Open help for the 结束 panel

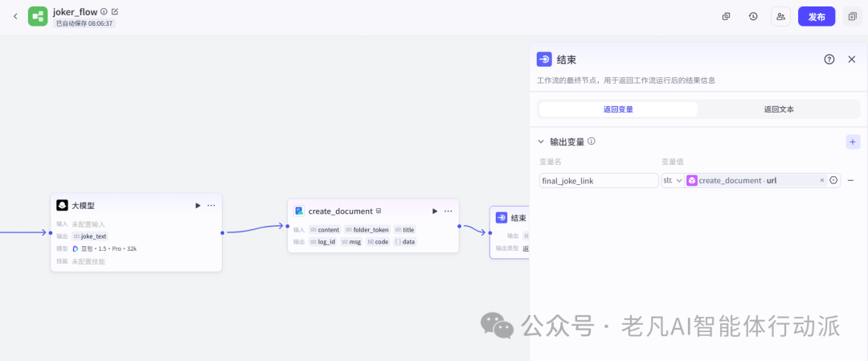[x=829, y=59]
